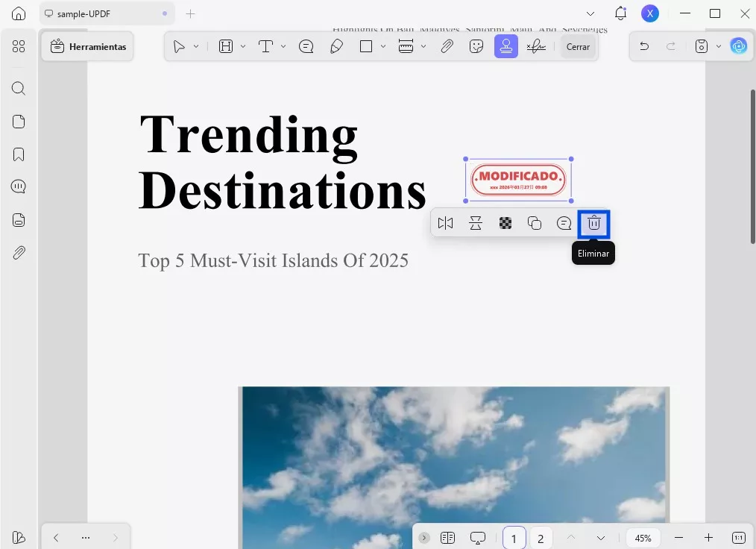
Task: Toggle the stamp tool in toolbar
Action: tap(506, 46)
